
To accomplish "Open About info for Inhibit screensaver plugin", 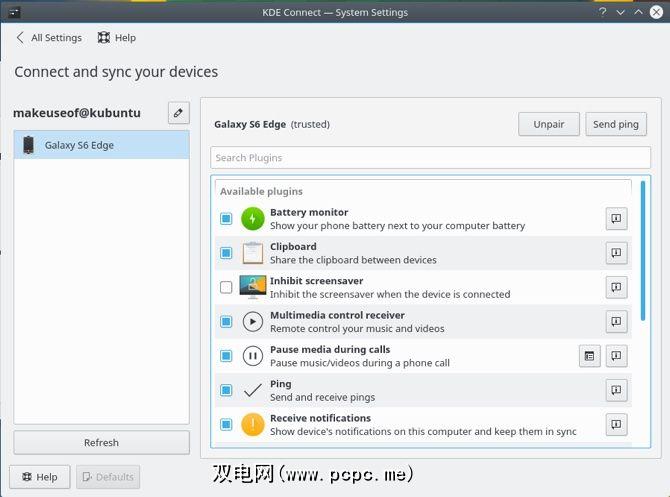I will coord(617,287).
